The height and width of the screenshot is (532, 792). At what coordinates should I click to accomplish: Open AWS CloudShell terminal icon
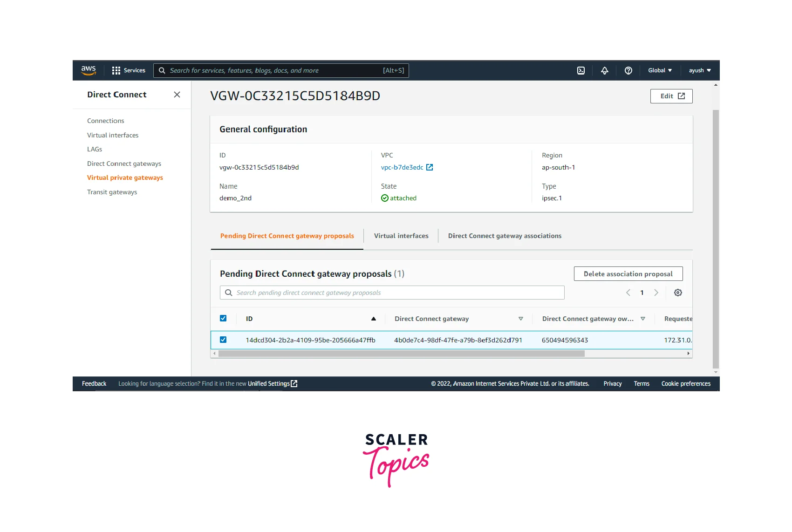point(581,70)
